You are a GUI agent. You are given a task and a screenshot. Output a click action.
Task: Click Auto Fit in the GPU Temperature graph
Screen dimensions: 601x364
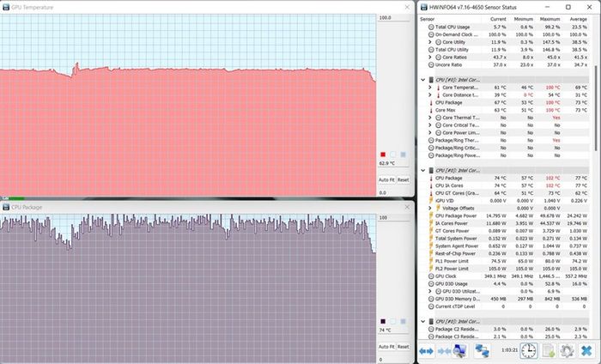386,179
